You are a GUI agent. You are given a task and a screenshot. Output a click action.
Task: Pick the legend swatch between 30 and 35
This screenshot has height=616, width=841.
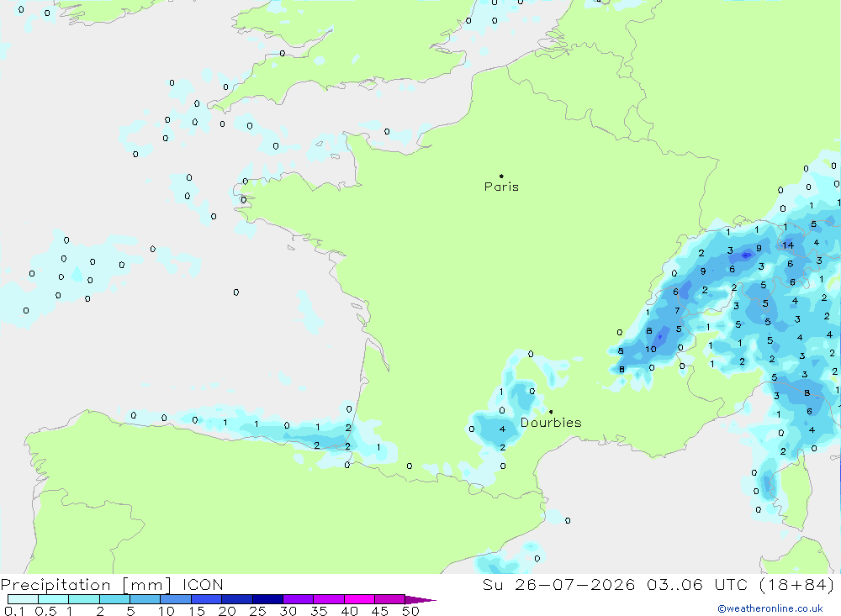pos(299,599)
